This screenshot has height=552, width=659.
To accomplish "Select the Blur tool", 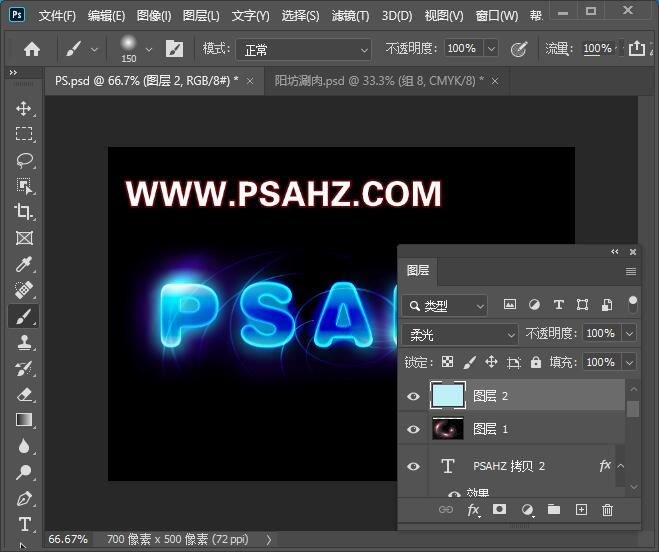I will (x=24, y=446).
